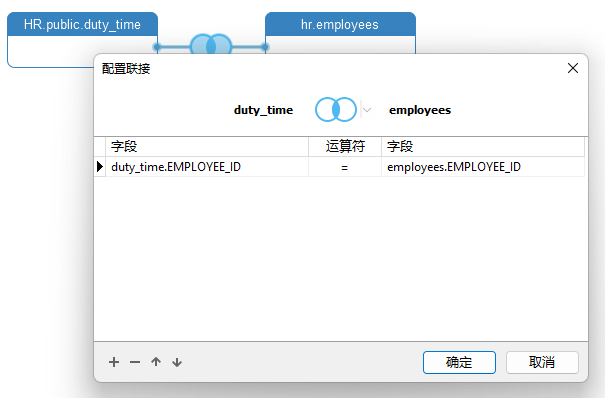Screen dimensions: 605x398
Task: Click the left 字段 column header
Action: [x=207, y=147]
